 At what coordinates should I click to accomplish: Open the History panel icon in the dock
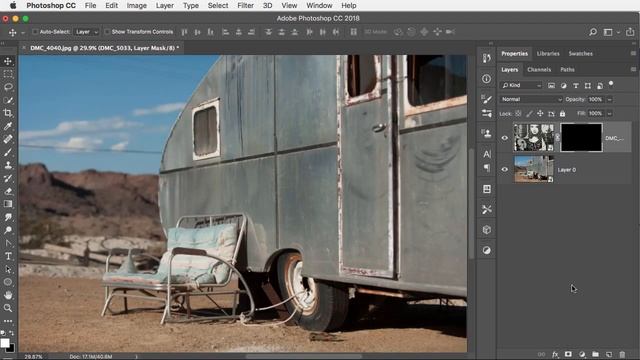point(487,58)
